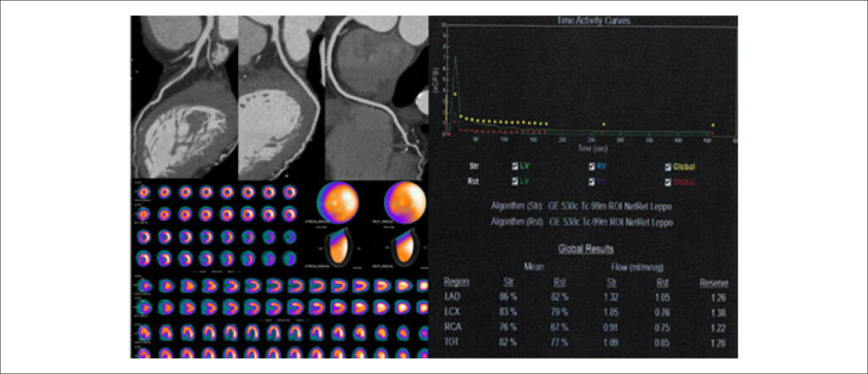Click the Global Results heading

tap(585, 250)
